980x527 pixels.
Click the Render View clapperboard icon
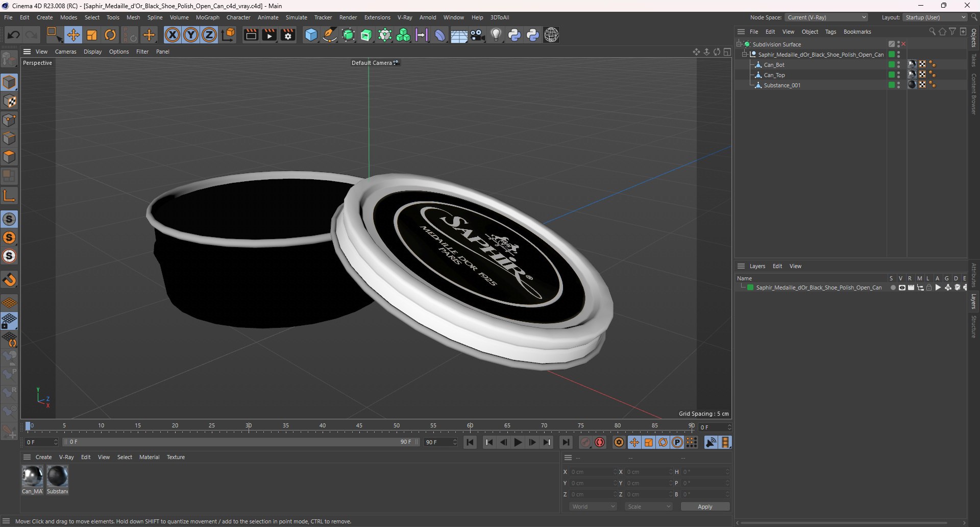(251, 35)
